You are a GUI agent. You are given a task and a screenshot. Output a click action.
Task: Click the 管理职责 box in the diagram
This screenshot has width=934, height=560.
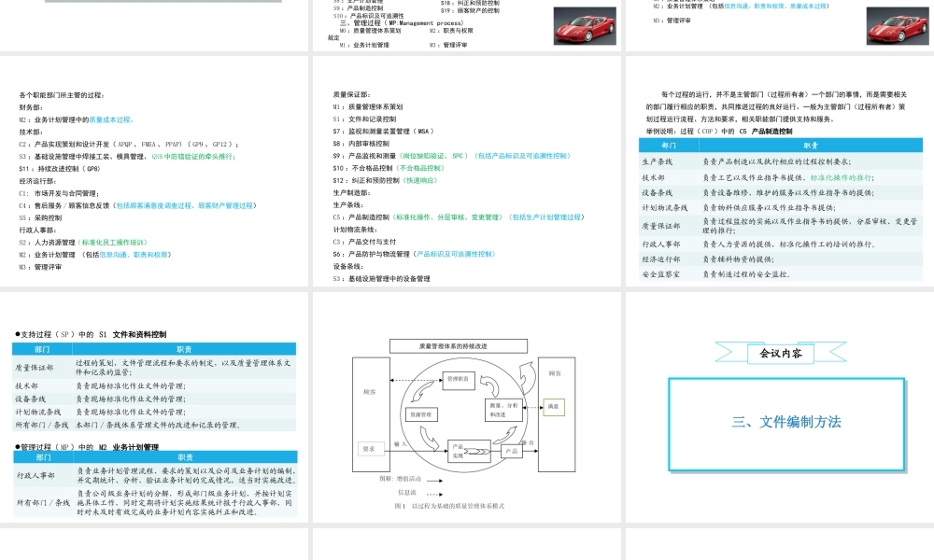pyautogui.click(x=458, y=379)
